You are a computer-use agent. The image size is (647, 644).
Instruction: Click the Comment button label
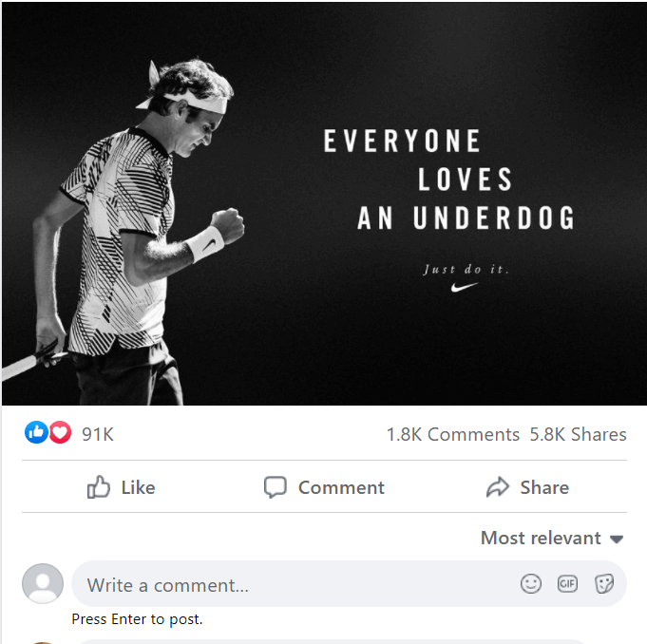click(341, 487)
